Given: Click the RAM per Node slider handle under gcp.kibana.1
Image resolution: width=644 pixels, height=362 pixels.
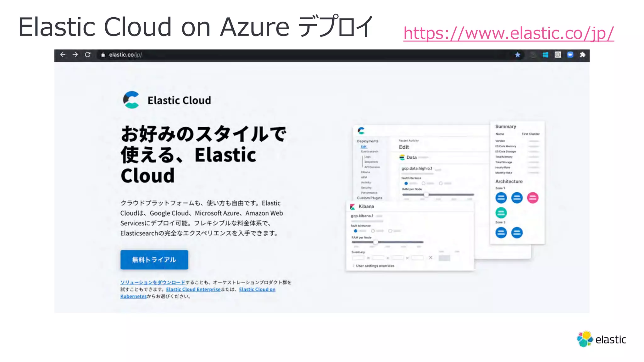Looking at the screenshot, I should 375,242.
